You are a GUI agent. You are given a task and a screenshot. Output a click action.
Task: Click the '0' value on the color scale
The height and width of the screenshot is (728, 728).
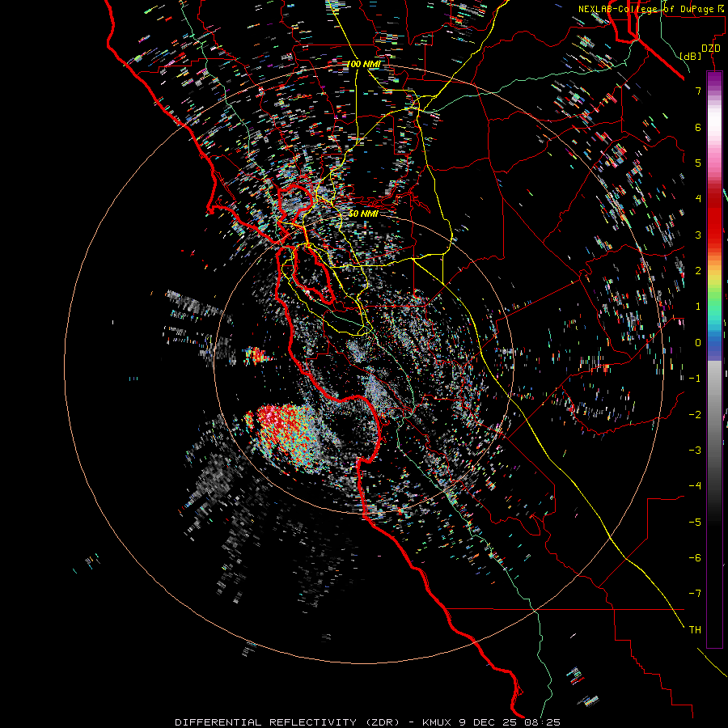click(698, 343)
